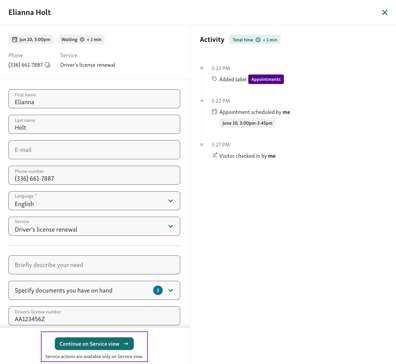Screen dimensions: 396x364
Task: Continue on Service view
Action: [x=94, y=344]
